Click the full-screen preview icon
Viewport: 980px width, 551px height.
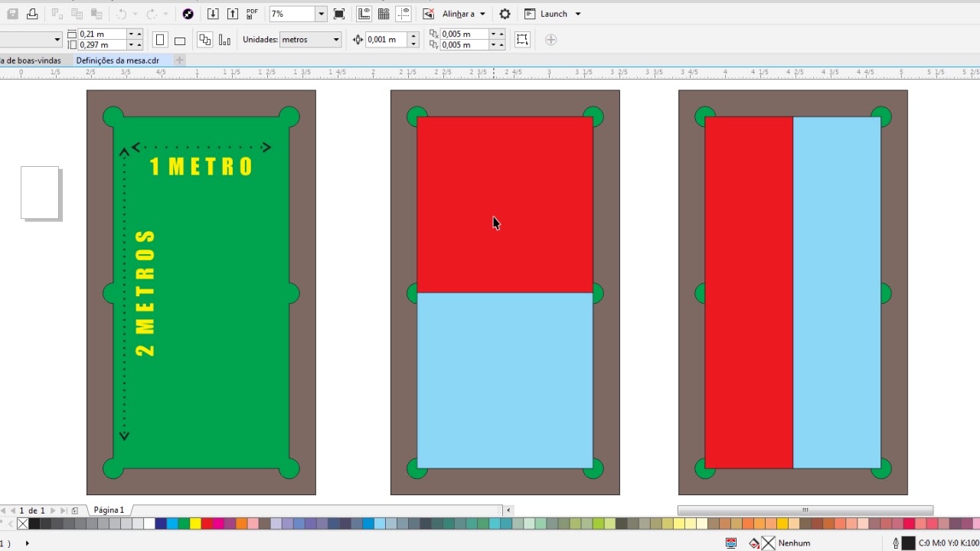pyautogui.click(x=339, y=14)
